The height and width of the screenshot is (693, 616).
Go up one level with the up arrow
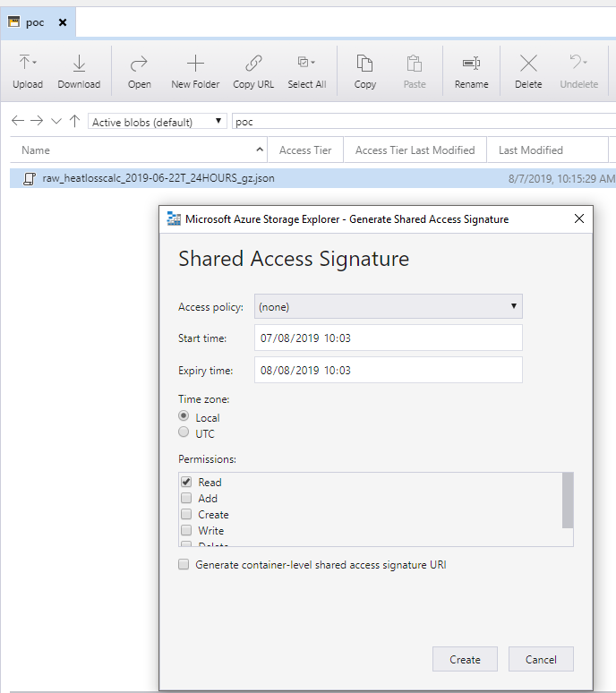point(74,121)
